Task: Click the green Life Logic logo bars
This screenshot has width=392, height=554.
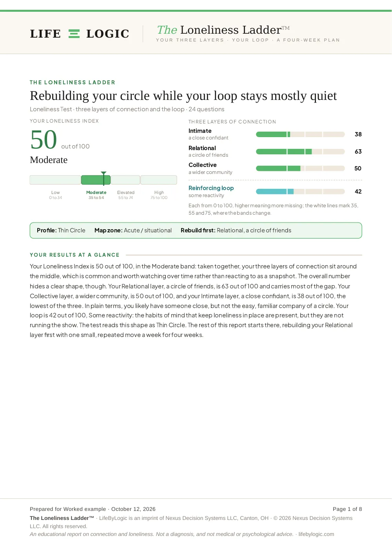Action: [x=74, y=34]
